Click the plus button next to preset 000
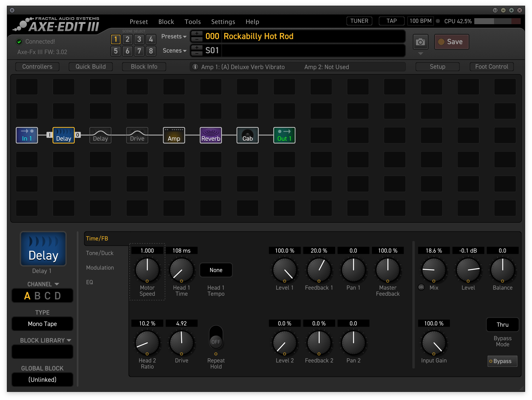Screen dimensions: 532x400 [197, 33]
